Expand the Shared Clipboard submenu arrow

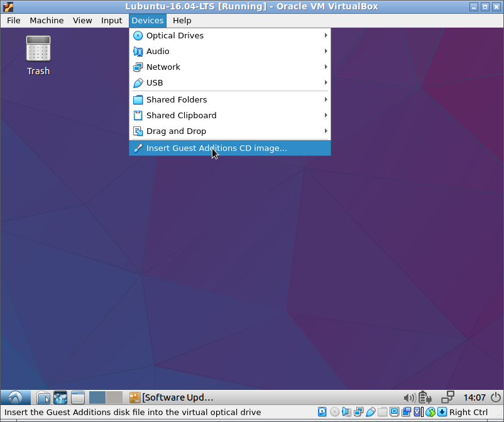pos(326,115)
